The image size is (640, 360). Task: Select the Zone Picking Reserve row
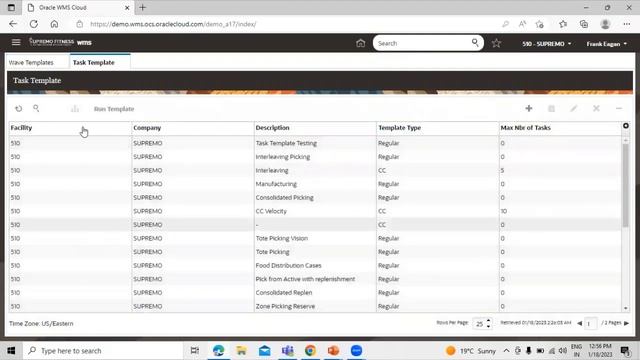pos(315,306)
